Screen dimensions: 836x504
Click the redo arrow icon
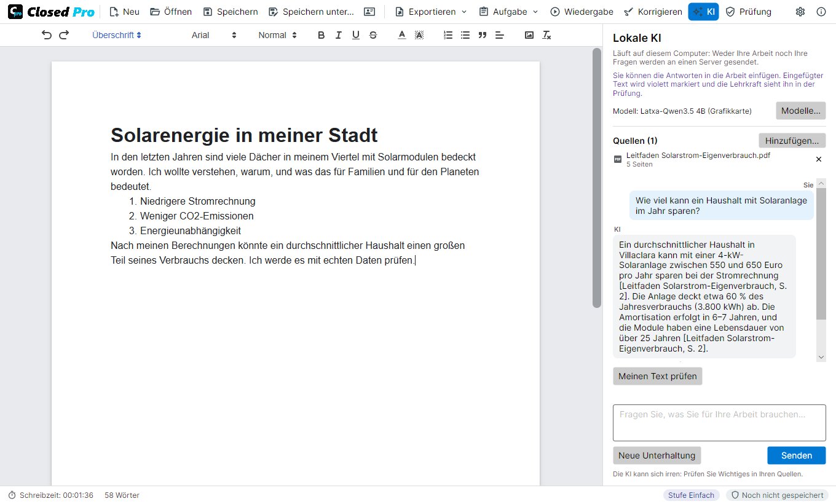tap(64, 35)
